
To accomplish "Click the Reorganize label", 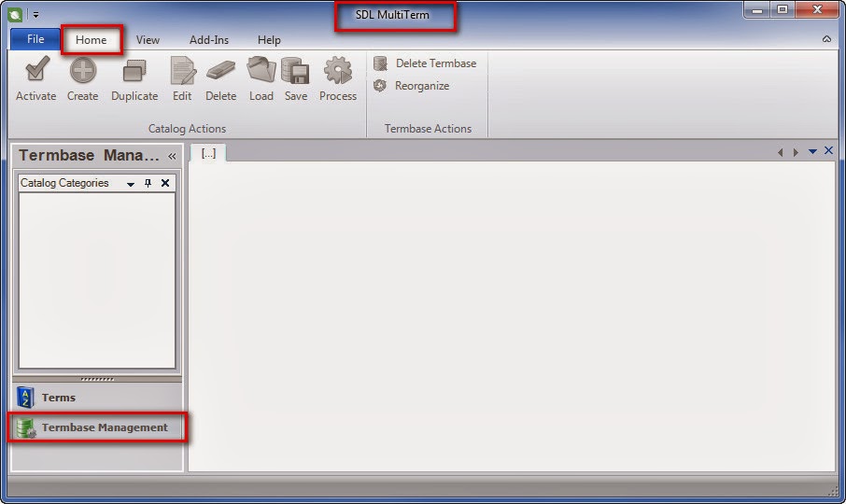I will pyautogui.click(x=422, y=86).
